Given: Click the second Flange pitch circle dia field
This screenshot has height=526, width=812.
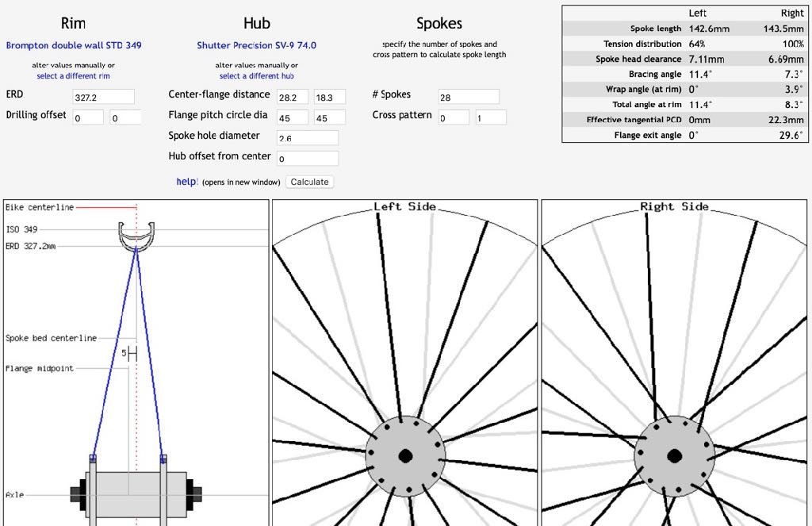Looking at the screenshot, I should [x=329, y=117].
